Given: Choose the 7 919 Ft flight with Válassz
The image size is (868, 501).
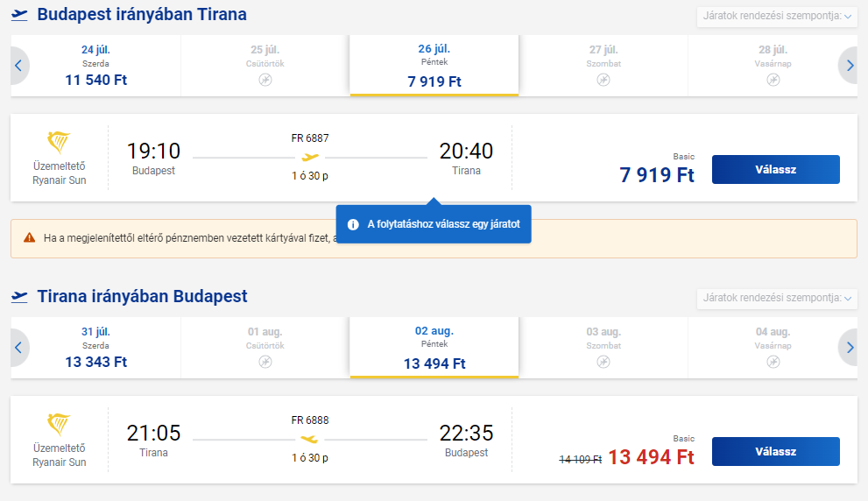Looking at the screenshot, I should point(775,169).
